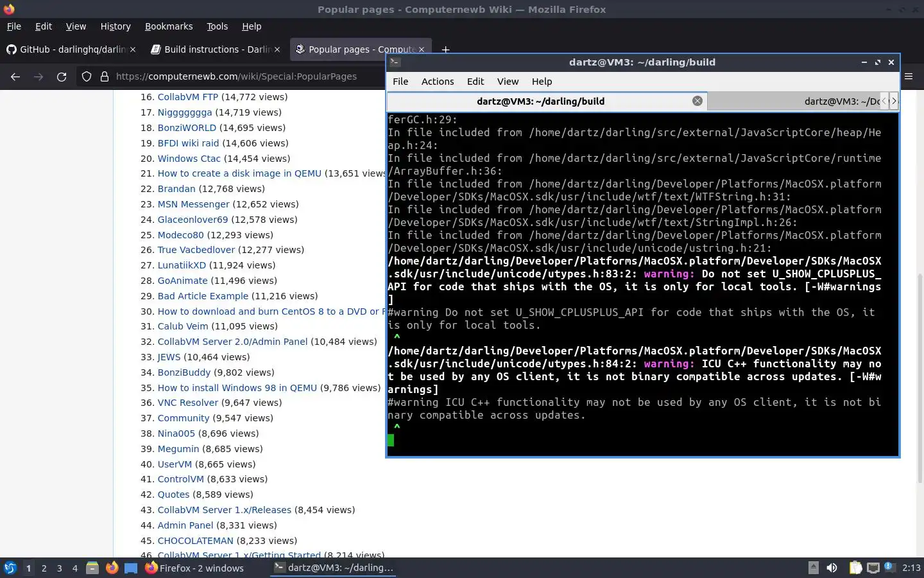This screenshot has height=578, width=924.
Task: Show site info via padlock icon
Action: 105,76
